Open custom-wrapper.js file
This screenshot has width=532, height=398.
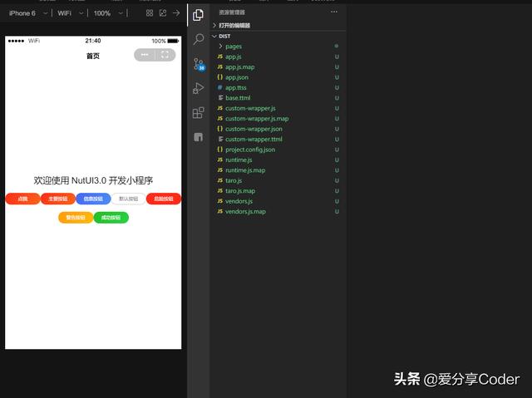278,109
